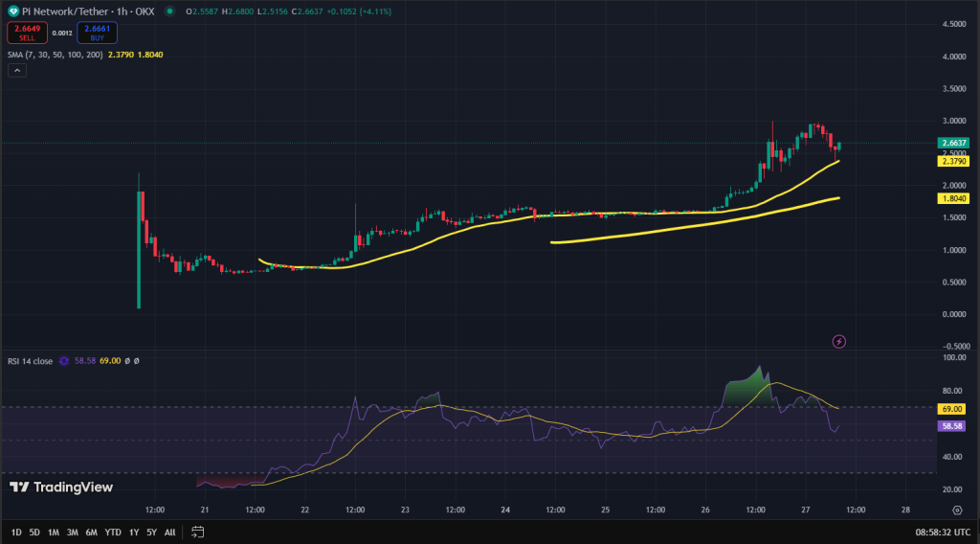980x544 pixels.
Task: Click the RSI legend value 69.00
Action: coord(110,361)
